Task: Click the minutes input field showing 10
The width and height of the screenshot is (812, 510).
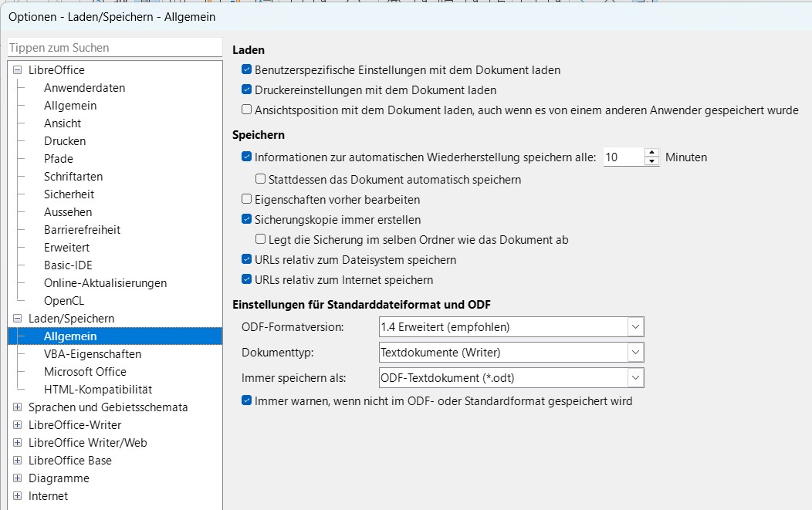Action: pos(624,157)
